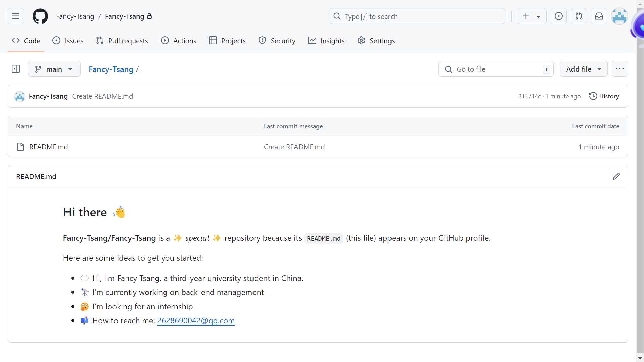Click Fancy-Tsang author name in commit bar

coord(48,96)
